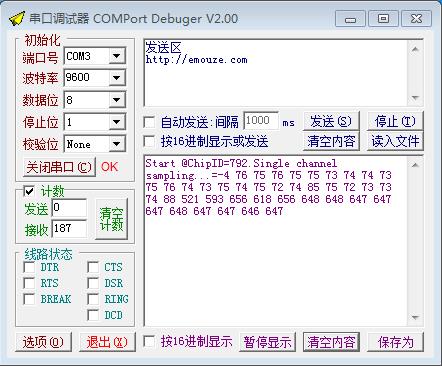
Task: Check the RING line status box
Action: pyautogui.click(x=93, y=299)
